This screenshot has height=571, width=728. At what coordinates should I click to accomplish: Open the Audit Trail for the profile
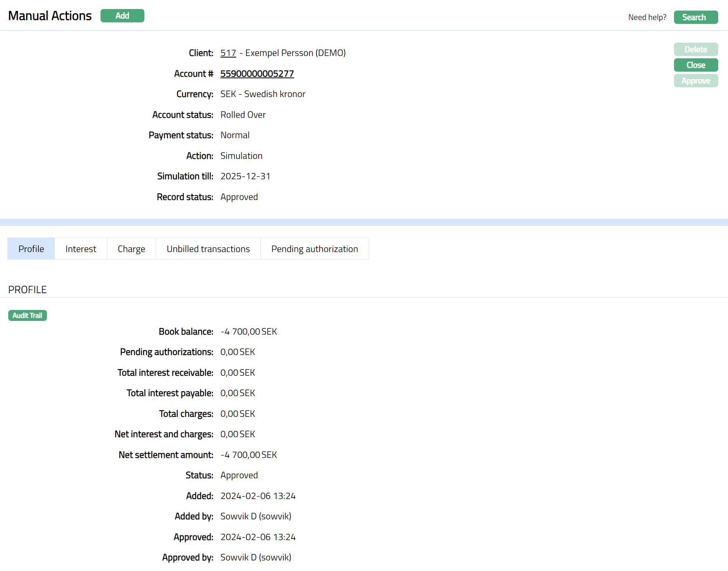tap(27, 315)
